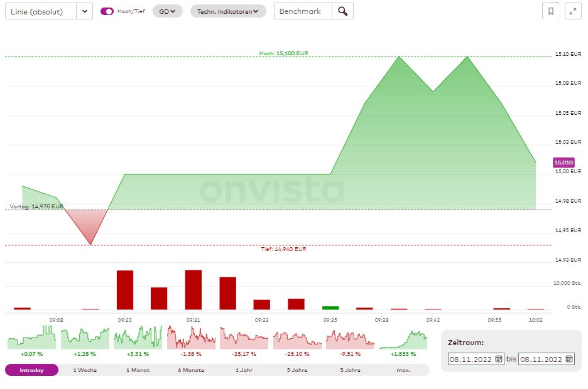Bookmark this chart via the bookmark icon
Image resolution: width=588 pixels, height=389 pixels.
coord(552,11)
